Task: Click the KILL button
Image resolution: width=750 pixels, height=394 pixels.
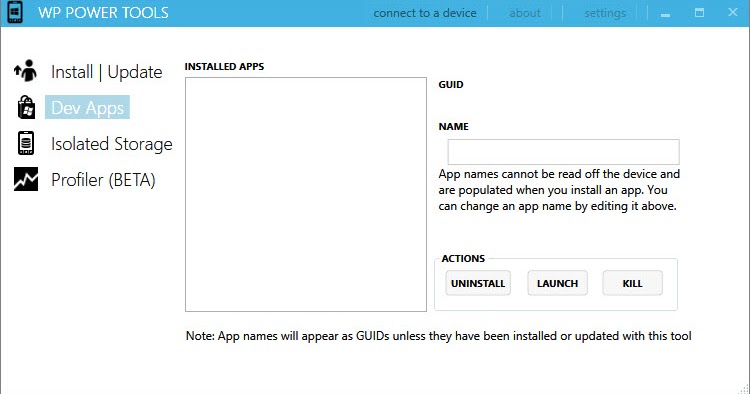Action: pos(632,283)
